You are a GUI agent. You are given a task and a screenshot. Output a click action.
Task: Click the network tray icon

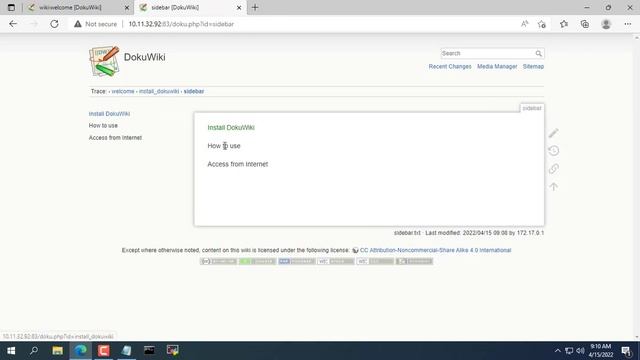[569, 351]
